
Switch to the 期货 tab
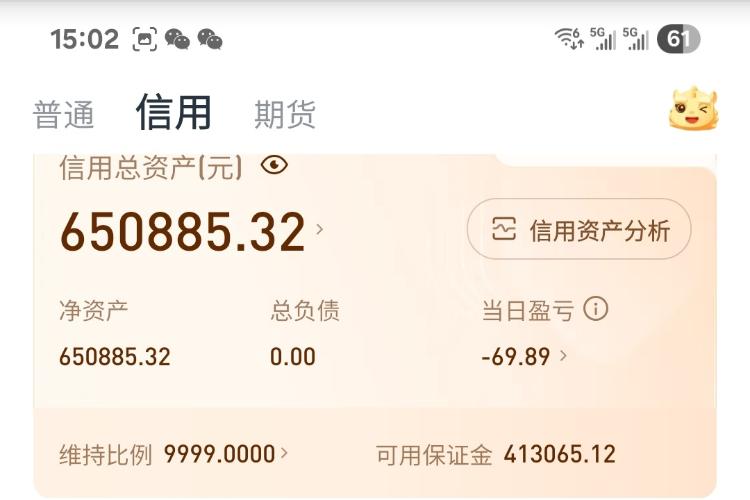pyautogui.click(x=285, y=115)
